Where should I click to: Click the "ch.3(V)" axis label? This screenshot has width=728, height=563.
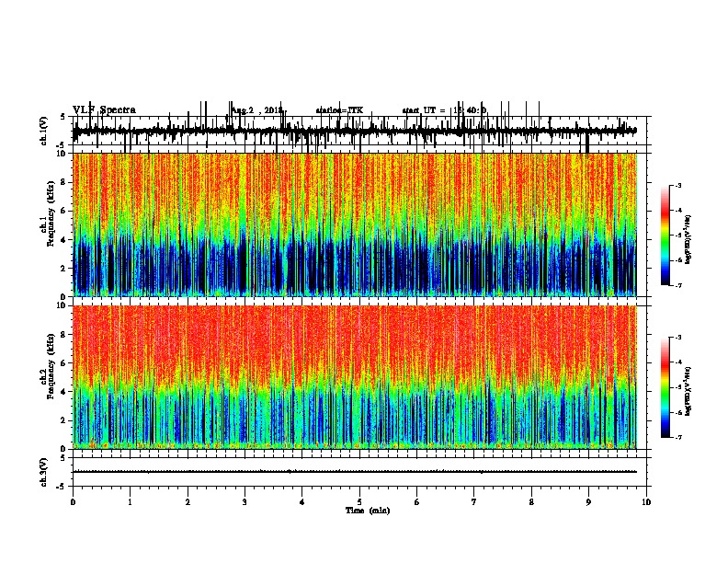click(x=44, y=472)
